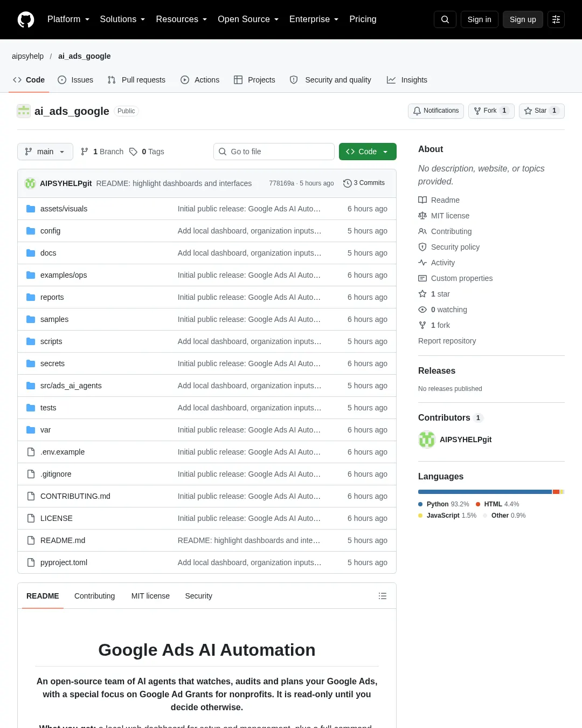Click the Sign up button
The height and width of the screenshot is (728, 582).
pos(523,19)
